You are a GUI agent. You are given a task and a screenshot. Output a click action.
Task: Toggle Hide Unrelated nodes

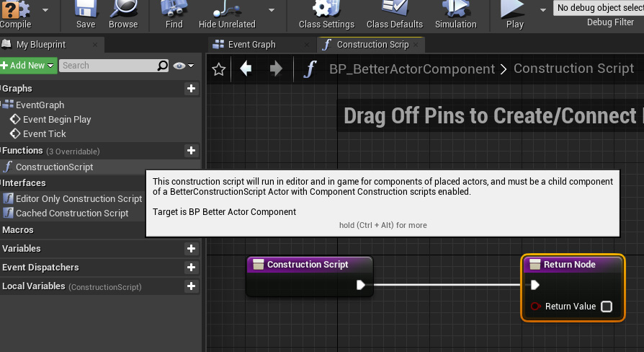[x=227, y=10]
